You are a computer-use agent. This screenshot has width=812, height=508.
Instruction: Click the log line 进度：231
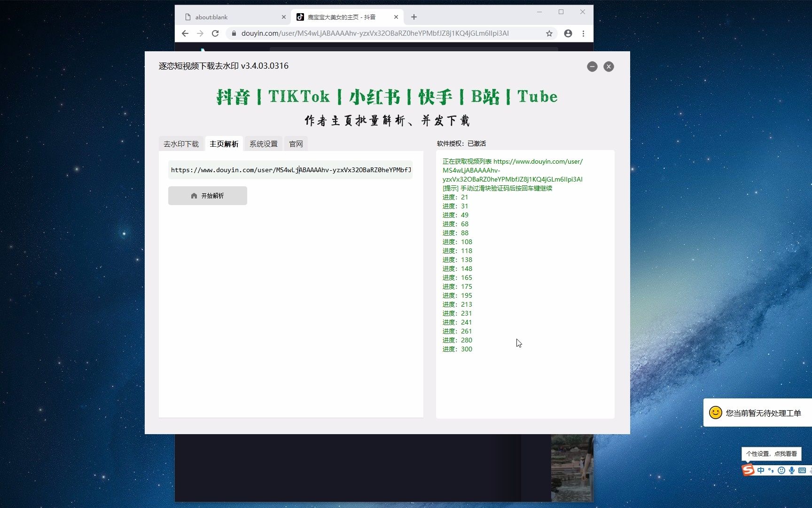(x=457, y=313)
